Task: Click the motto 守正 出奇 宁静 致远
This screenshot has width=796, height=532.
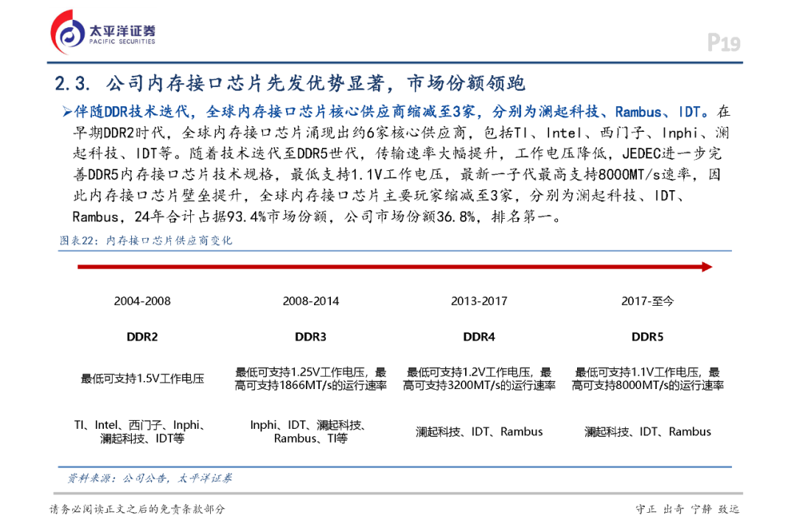Action: coord(688,509)
